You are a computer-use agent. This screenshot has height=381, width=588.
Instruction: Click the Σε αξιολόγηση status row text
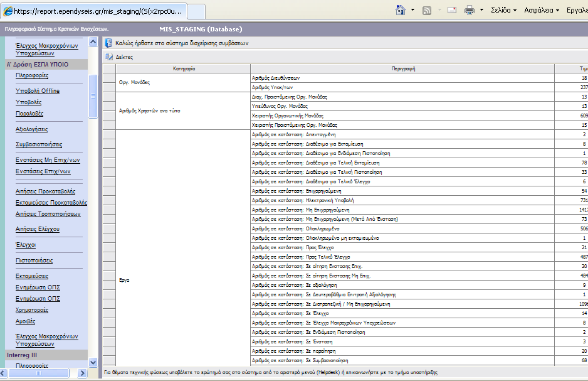click(x=295, y=286)
